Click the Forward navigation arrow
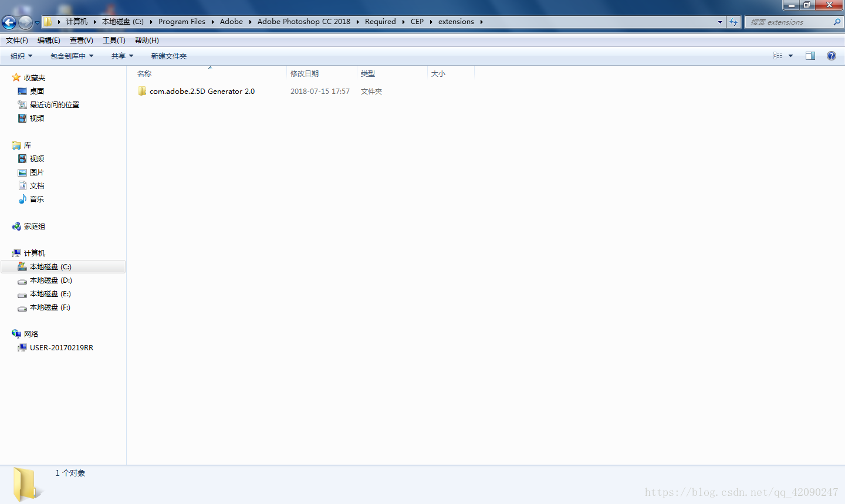 (x=26, y=22)
